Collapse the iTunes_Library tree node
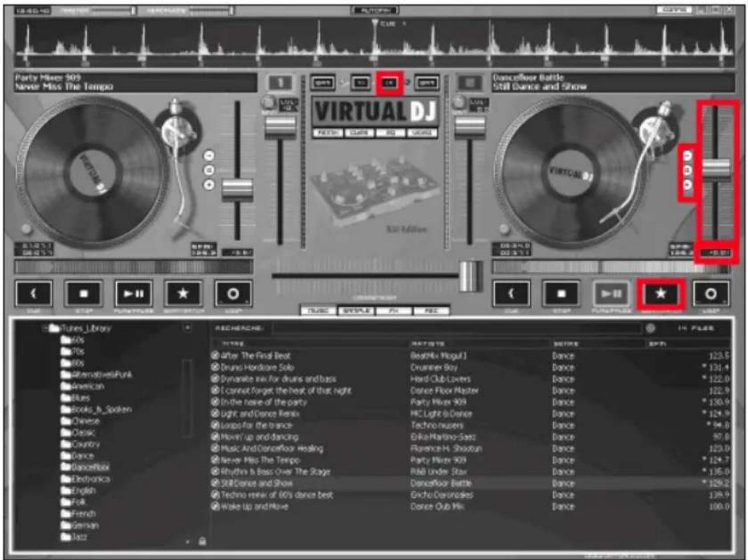This screenshot has height=560, width=748. pyautogui.click(x=44, y=328)
